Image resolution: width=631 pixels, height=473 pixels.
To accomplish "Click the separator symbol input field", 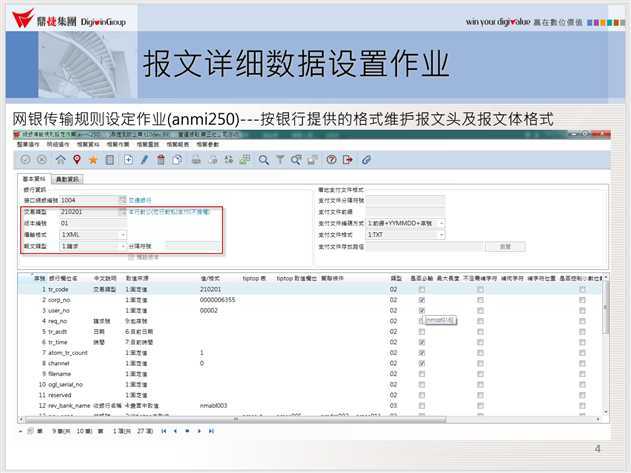I will pos(193,246).
